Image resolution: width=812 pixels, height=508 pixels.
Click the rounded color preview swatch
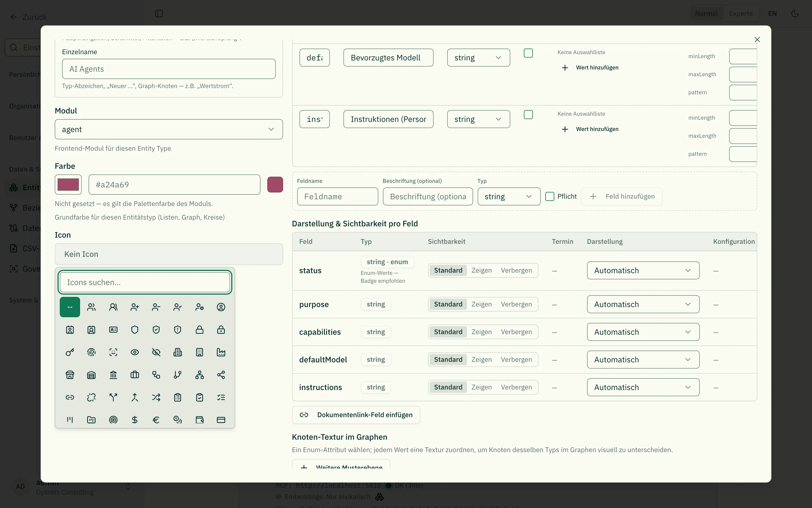pyautogui.click(x=275, y=185)
